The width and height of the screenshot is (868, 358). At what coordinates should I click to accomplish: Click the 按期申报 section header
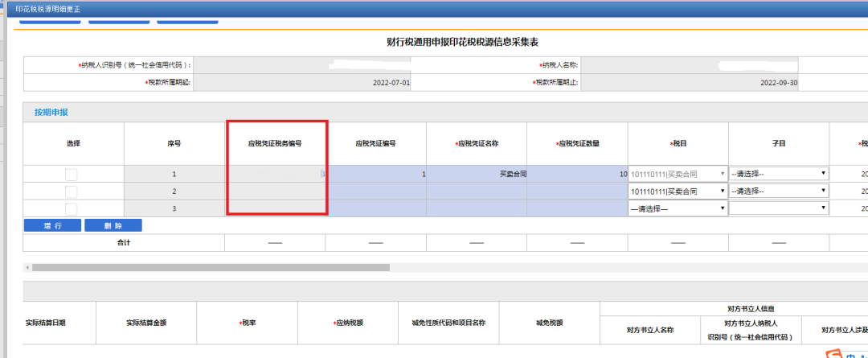click(x=51, y=112)
